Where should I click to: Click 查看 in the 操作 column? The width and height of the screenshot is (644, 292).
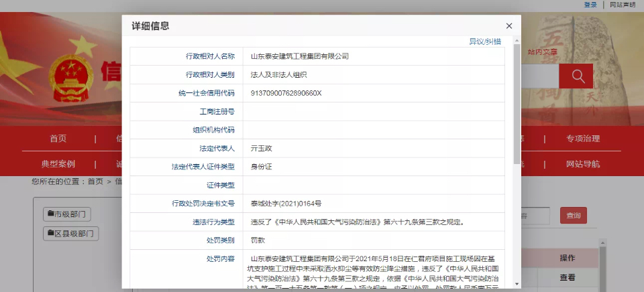[568, 278]
